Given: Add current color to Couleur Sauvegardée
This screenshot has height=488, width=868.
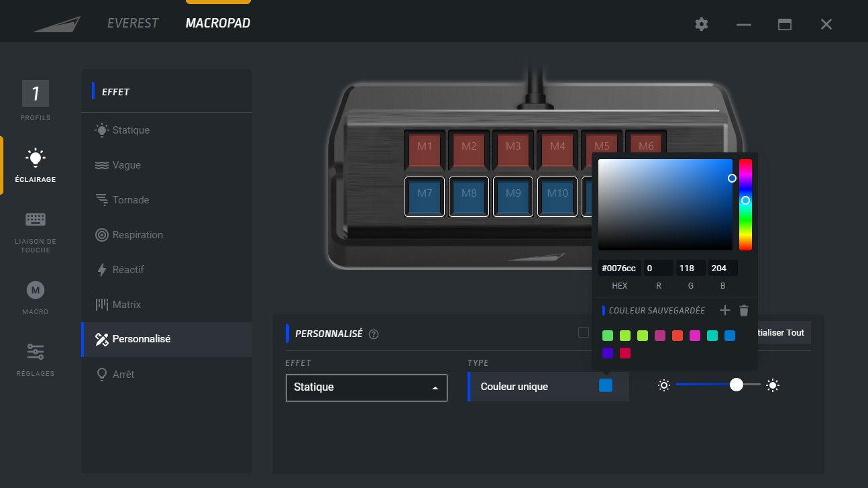Looking at the screenshot, I should (725, 310).
